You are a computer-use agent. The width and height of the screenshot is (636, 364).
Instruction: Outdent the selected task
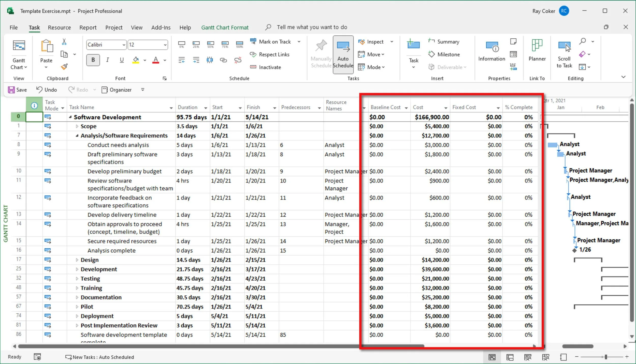click(182, 60)
